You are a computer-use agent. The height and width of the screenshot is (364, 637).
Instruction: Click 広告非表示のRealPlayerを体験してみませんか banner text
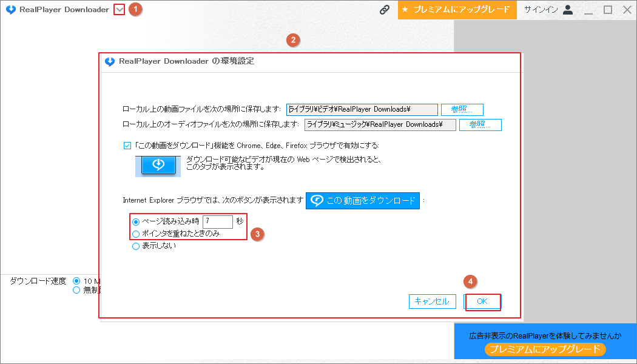point(545,335)
